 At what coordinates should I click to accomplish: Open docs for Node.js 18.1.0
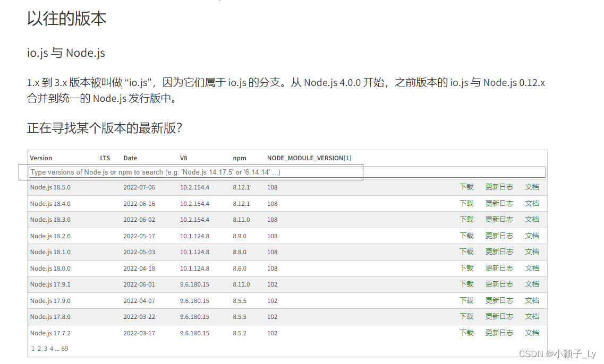[x=532, y=252]
